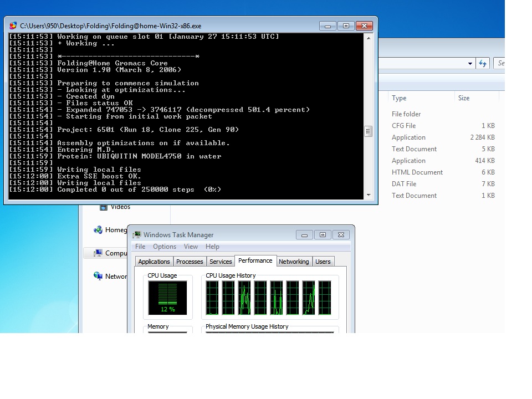Click the Explorer refresh arrows button
532x399 pixels.
tap(483, 63)
